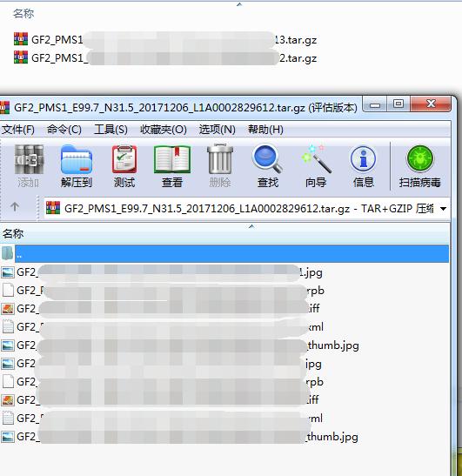The height and width of the screenshot is (476, 462).
Task: Start 扫描病毒 (Virus Scan) green bug icon
Action: (x=420, y=166)
